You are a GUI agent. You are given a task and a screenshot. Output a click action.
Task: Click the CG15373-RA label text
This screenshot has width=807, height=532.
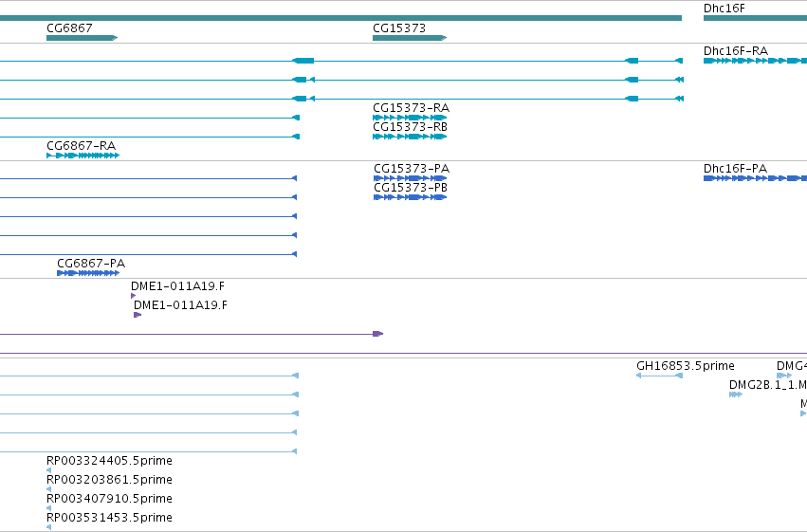pos(412,108)
